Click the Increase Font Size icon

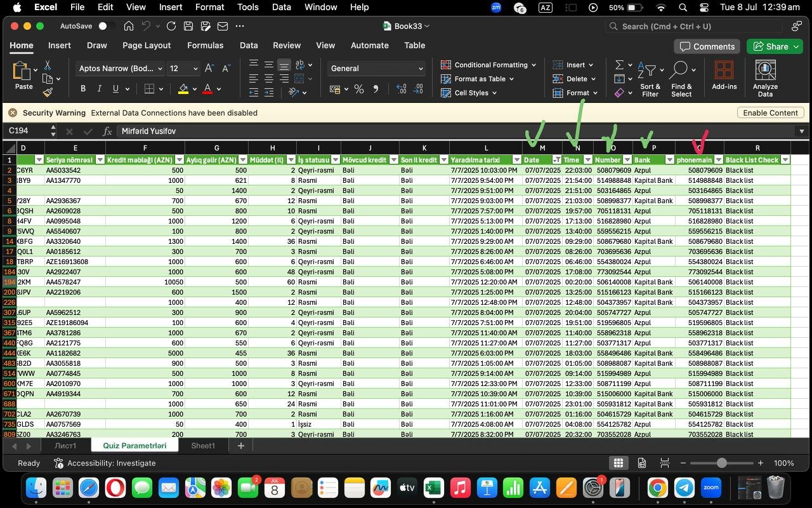point(209,69)
